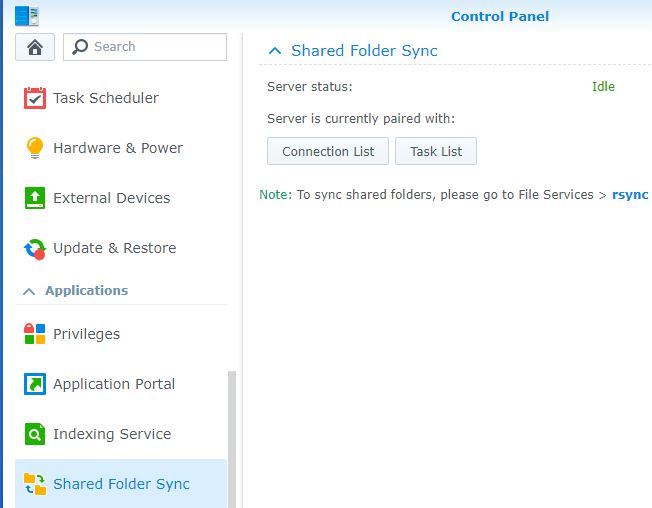The width and height of the screenshot is (652, 508).
Task: Click the search magnifier icon
Action: coord(80,47)
